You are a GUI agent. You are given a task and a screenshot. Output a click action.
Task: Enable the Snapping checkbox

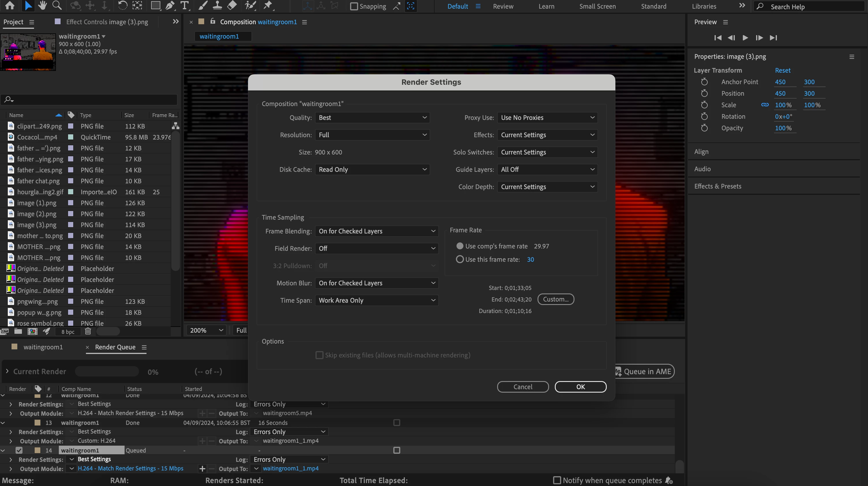[x=354, y=6]
